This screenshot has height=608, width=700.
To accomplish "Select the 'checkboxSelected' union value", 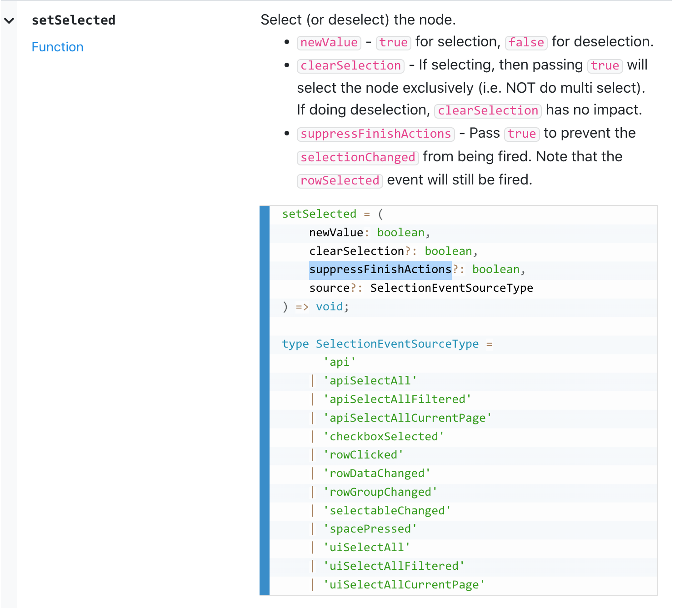I will (385, 436).
